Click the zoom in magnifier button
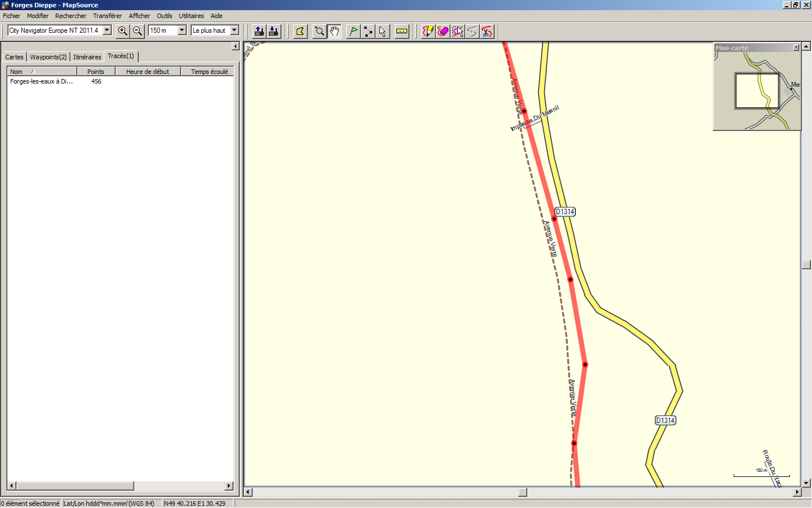This screenshot has height=508, width=812. coord(122,31)
